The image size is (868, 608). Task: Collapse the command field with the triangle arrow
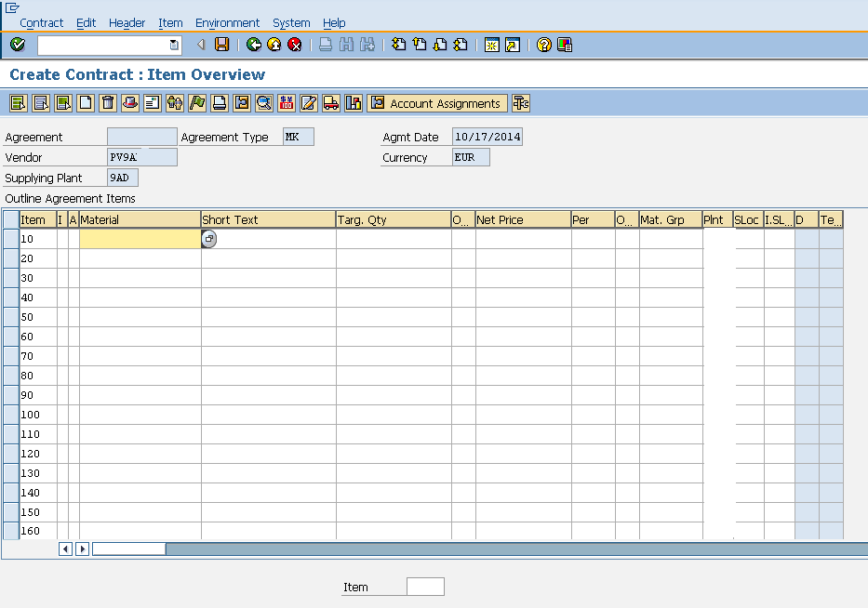click(x=201, y=45)
